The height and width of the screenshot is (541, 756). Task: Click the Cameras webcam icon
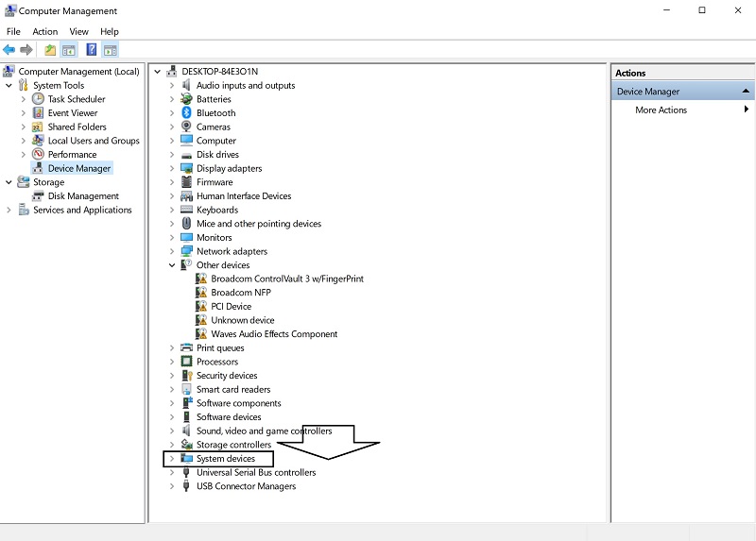(186, 127)
